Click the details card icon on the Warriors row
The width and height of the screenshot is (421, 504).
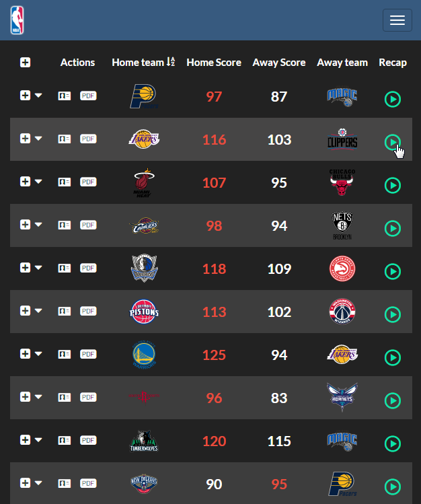point(65,354)
